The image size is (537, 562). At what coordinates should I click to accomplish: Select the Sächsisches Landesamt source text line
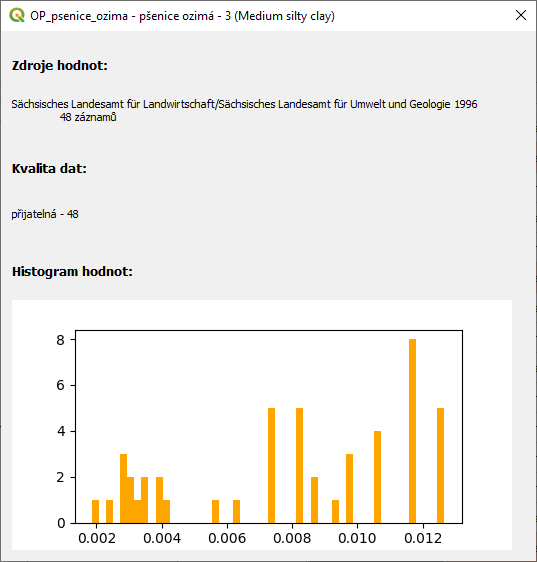click(x=244, y=104)
